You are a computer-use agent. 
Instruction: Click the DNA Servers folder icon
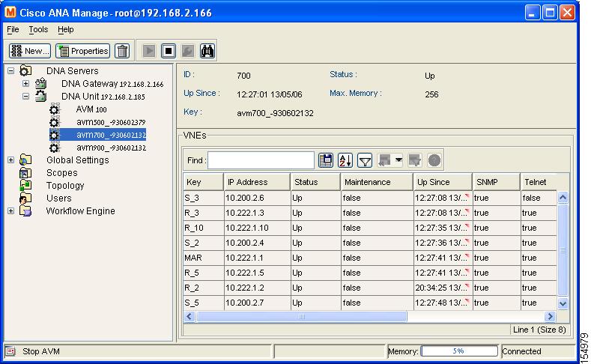click(x=25, y=70)
